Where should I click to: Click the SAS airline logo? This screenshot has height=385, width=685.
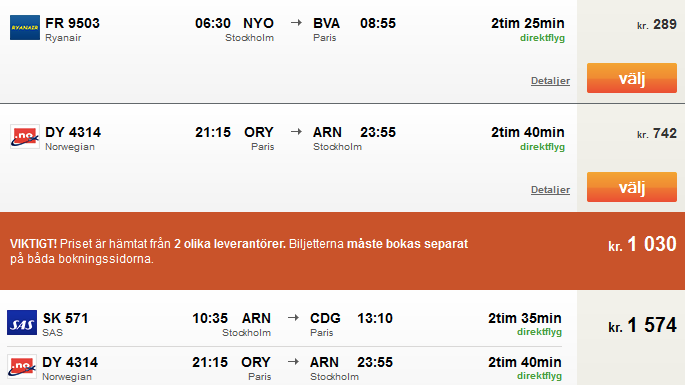[x=22, y=323]
